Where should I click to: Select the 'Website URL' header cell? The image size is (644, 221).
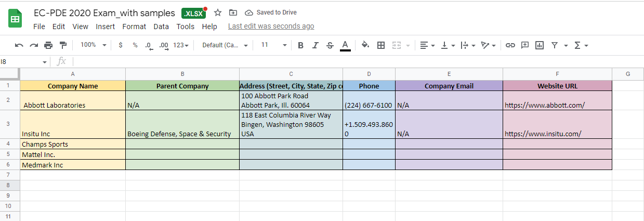(557, 86)
